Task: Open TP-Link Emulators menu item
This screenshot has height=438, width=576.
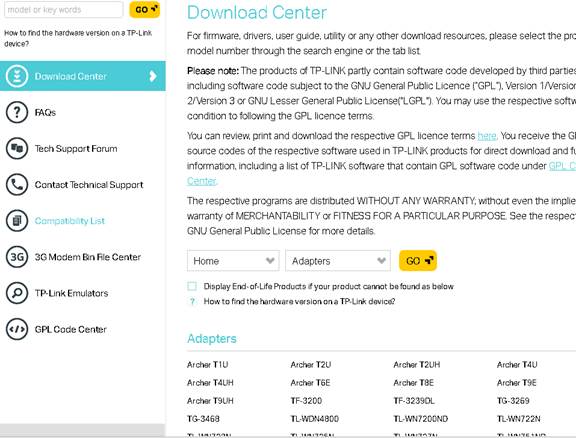Action: click(x=72, y=293)
